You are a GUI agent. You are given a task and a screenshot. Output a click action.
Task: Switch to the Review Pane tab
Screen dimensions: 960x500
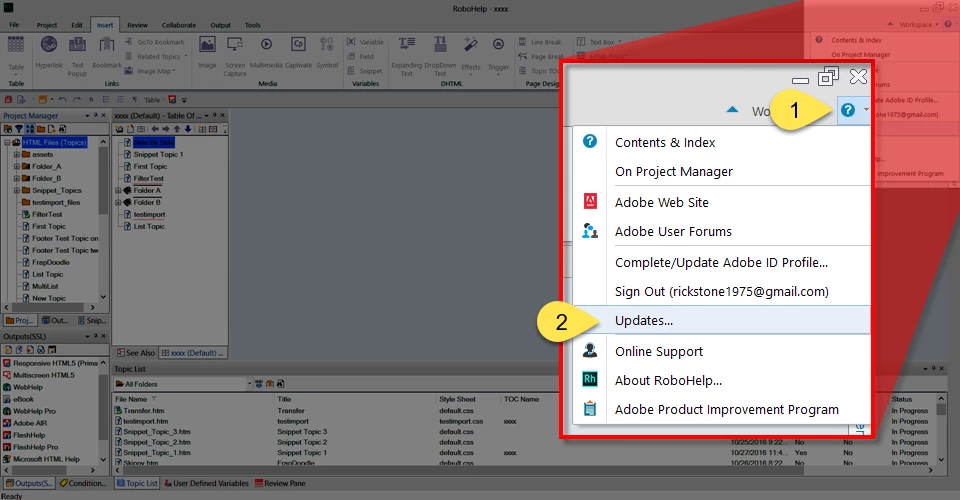pos(280,483)
